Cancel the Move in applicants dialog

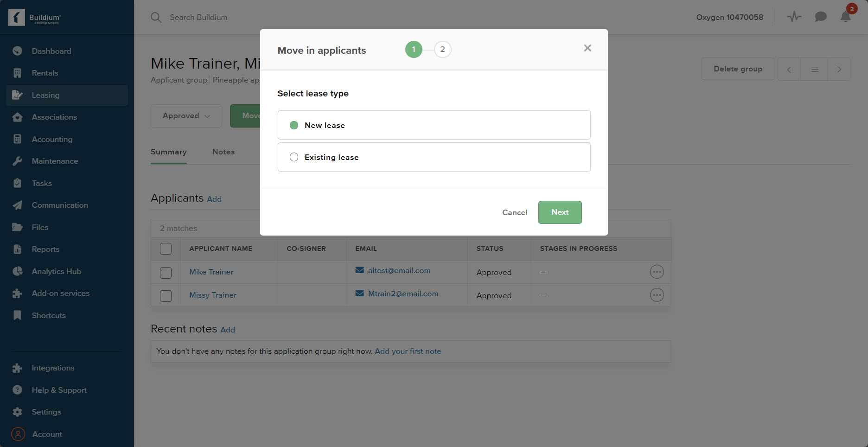(x=515, y=212)
